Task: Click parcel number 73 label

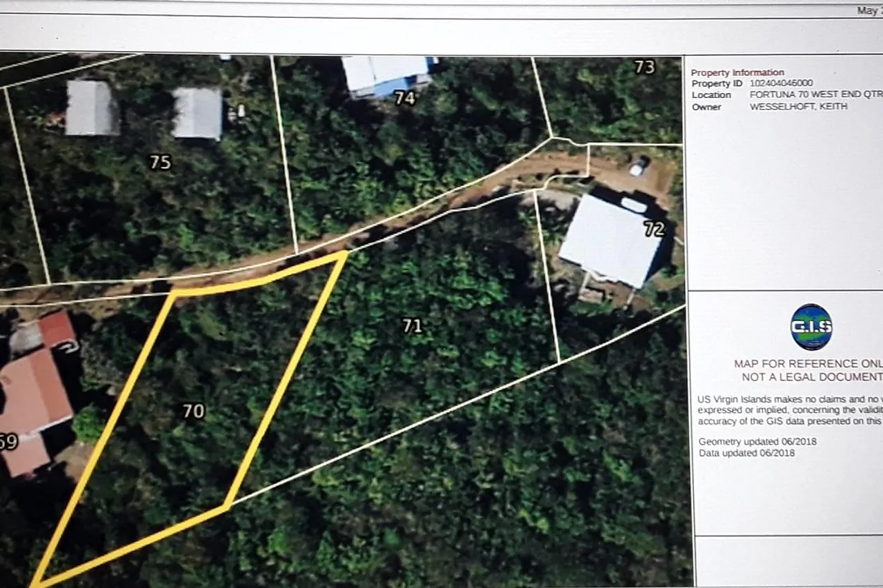Action: 644,67
